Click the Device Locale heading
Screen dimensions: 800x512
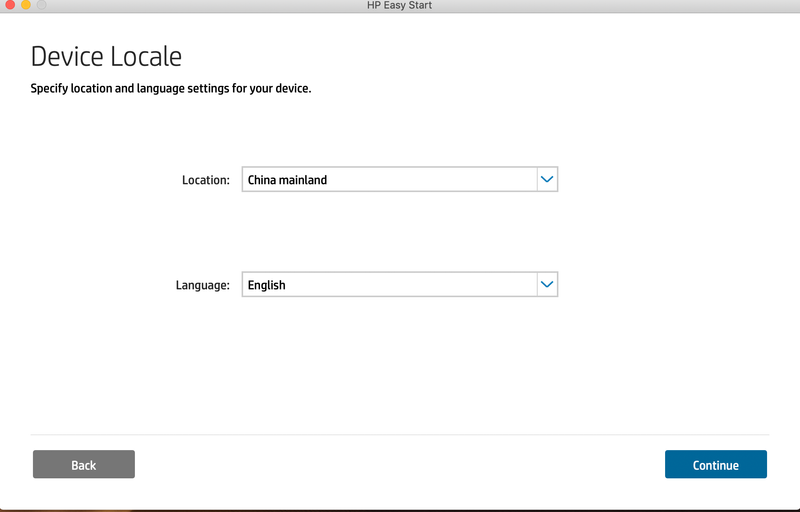click(x=106, y=56)
